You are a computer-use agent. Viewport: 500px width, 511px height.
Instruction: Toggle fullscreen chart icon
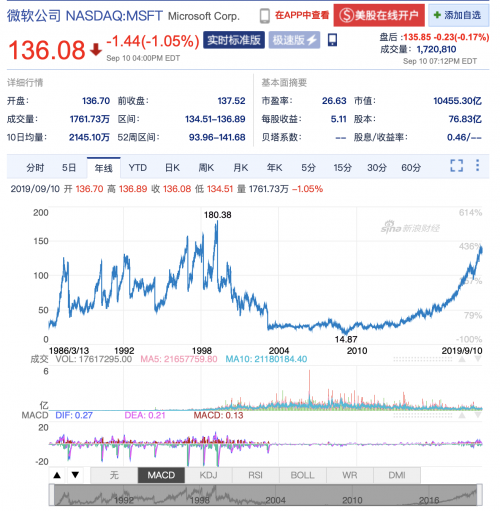click(457, 165)
